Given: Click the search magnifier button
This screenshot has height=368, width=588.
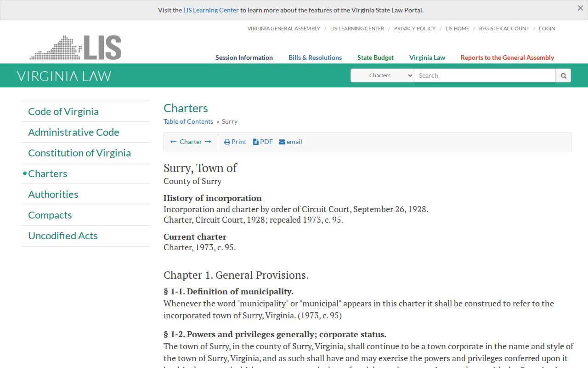Looking at the screenshot, I should point(563,75).
